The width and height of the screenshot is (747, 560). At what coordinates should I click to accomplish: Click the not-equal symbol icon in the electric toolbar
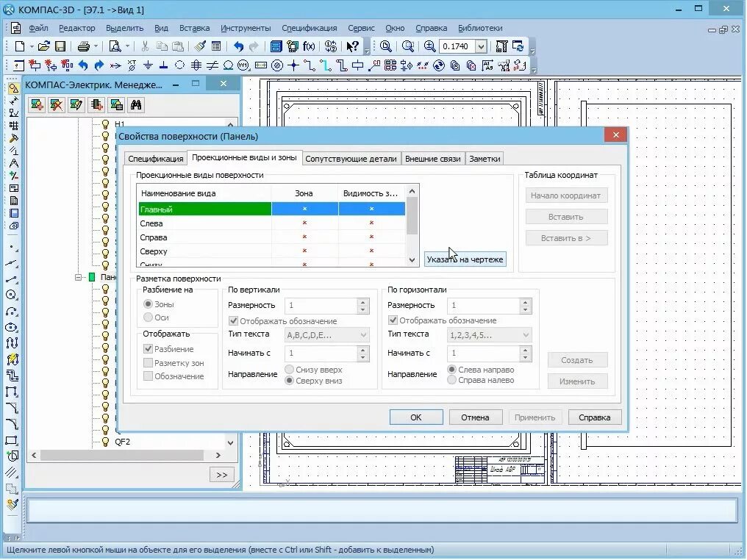(x=212, y=65)
